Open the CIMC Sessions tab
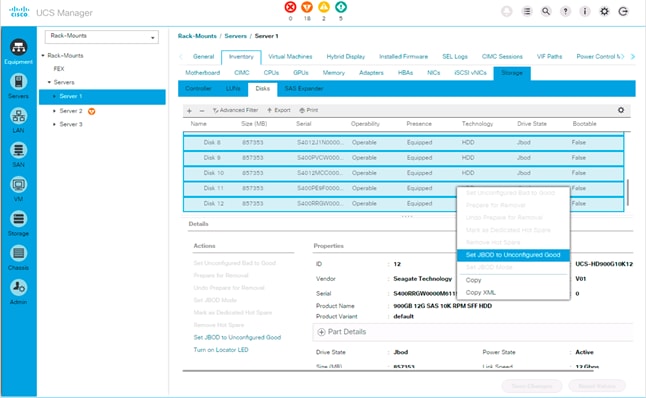This screenshot has width=646, height=398. (502, 57)
